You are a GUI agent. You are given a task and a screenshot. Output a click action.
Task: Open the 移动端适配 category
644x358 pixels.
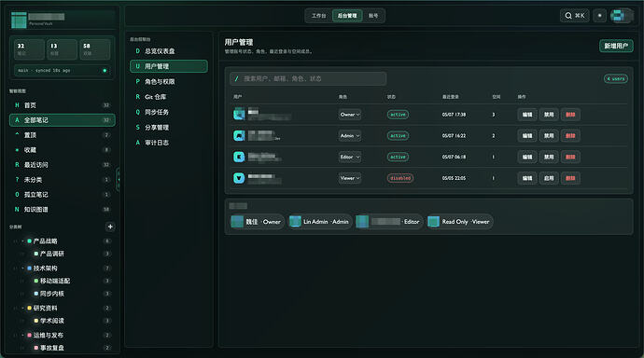tap(55, 281)
